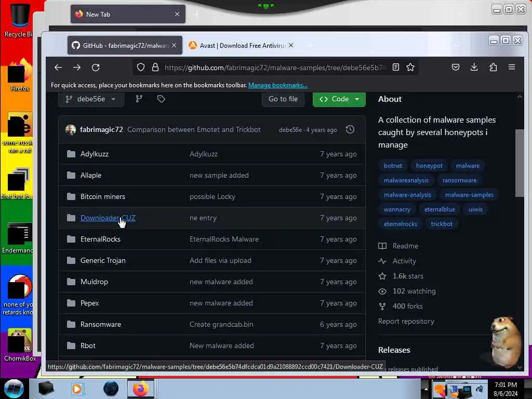Click fabrimagic72 avatar image
The width and height of the screenshot is (532, 399).
point(71,129)
